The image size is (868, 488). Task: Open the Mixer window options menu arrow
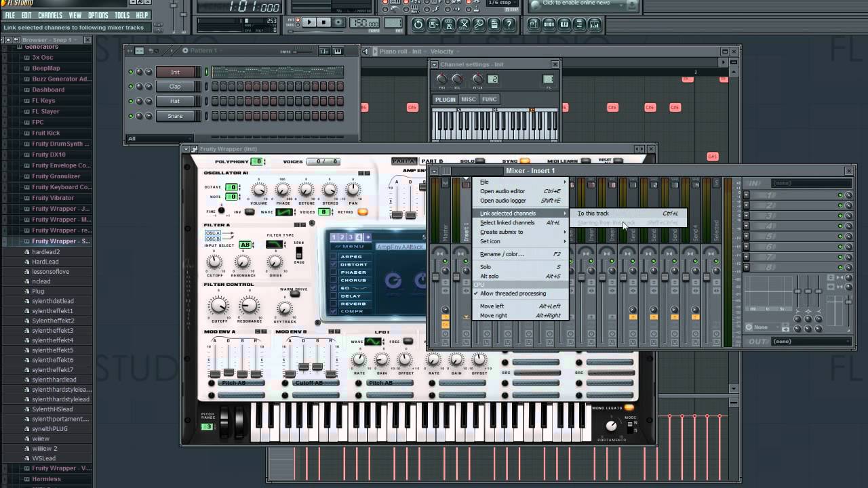434,171
